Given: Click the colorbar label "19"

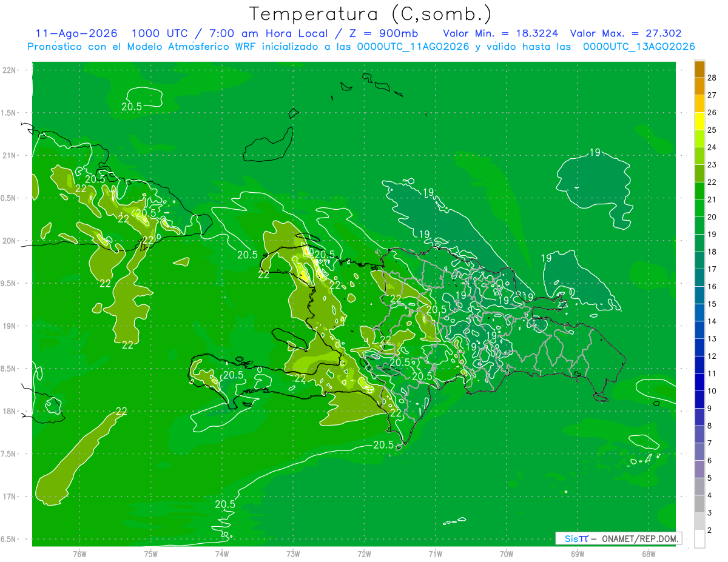Looking at the screenshot, I should tap(712, 234).
